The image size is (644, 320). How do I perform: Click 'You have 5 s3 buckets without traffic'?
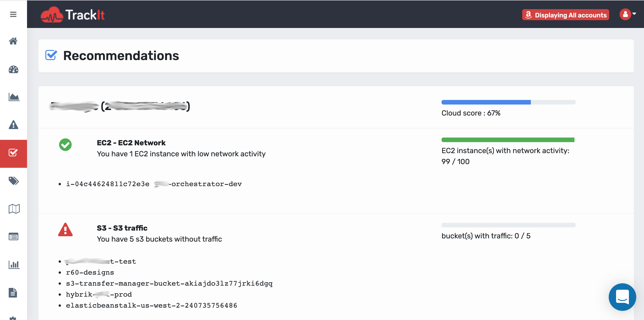click(159, 239)
